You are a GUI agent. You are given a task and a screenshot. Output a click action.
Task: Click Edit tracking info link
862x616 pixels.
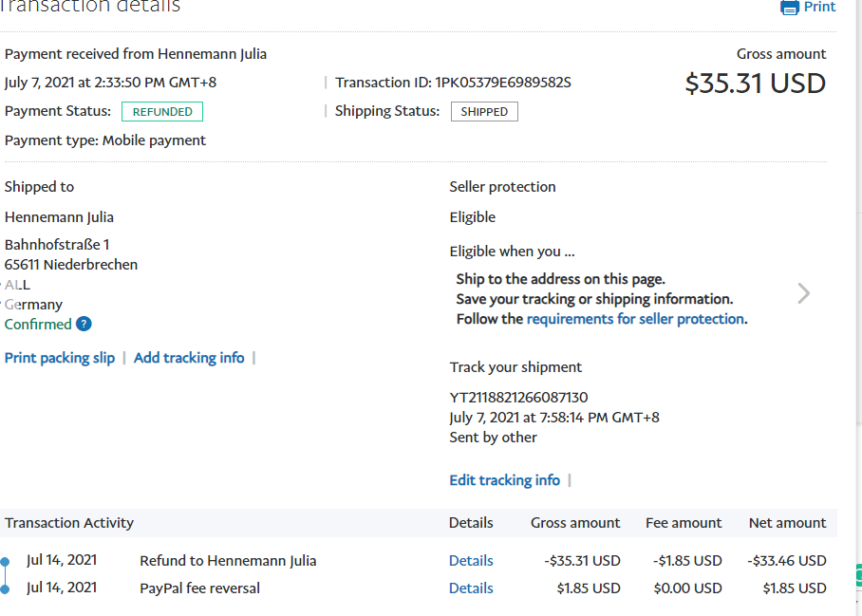(x=504, y=480)
